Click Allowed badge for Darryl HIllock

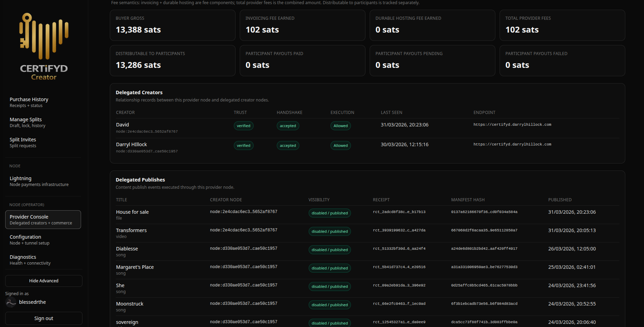pyautogui.click(x=341, y=145)
